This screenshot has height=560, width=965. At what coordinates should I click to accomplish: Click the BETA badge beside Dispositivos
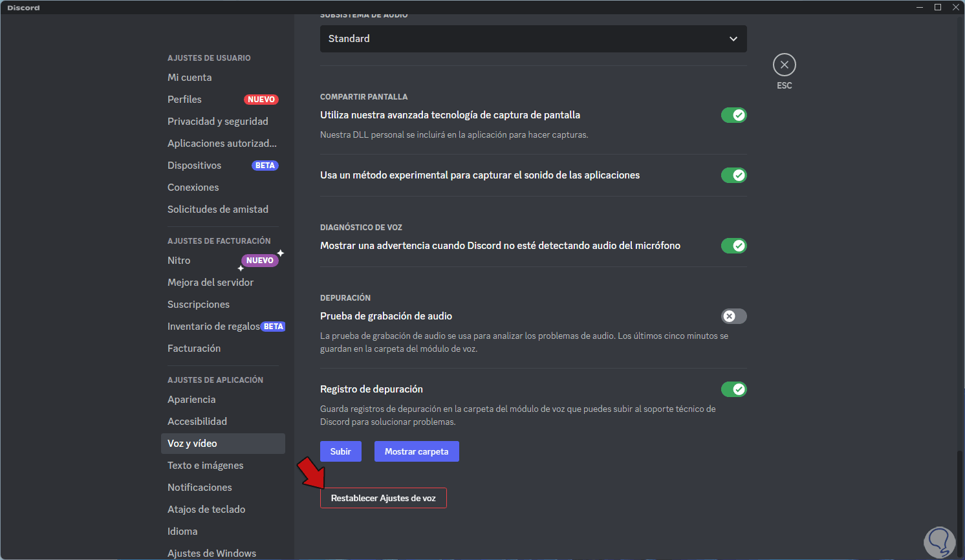[265, 166]
